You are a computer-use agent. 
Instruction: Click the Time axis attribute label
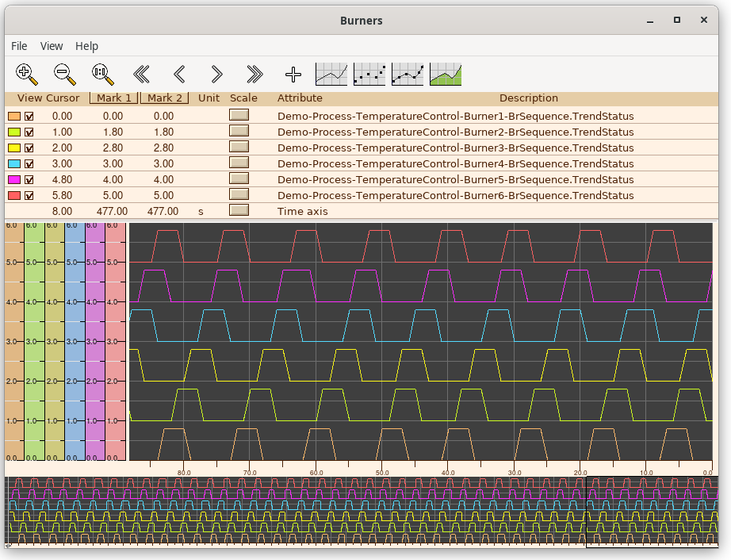click(x=303, y=211)
